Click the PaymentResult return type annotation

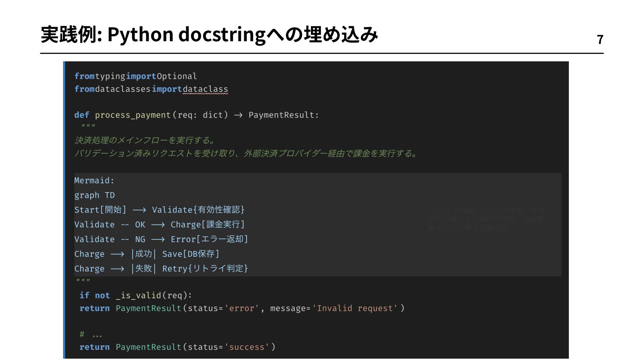pos(282,115)
